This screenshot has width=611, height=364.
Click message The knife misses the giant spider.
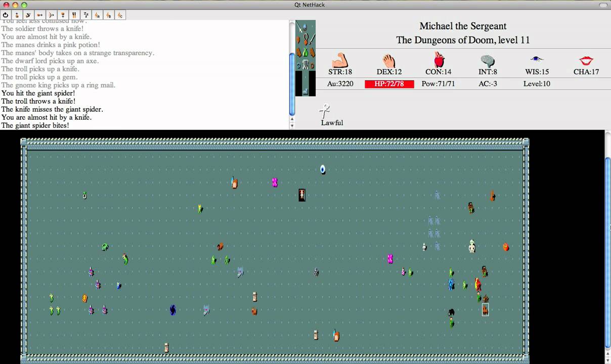(x=52, y=110)
